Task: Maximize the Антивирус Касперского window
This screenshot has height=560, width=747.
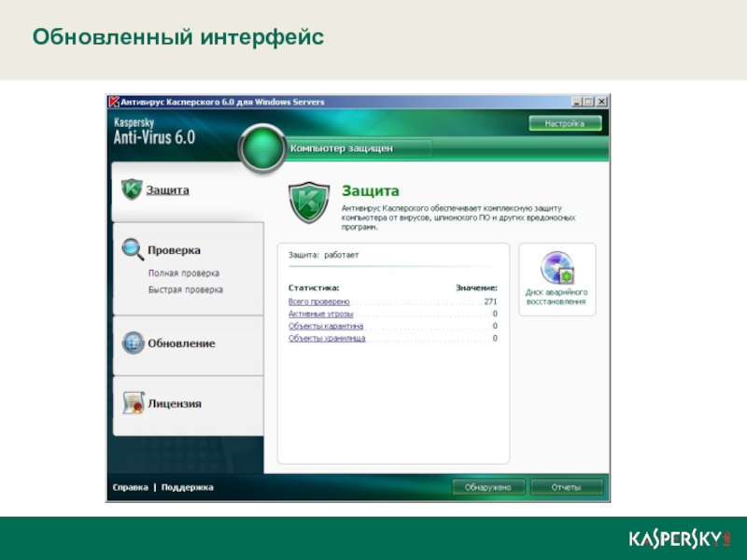Action: pyautogui.click(x=589, y=102)
